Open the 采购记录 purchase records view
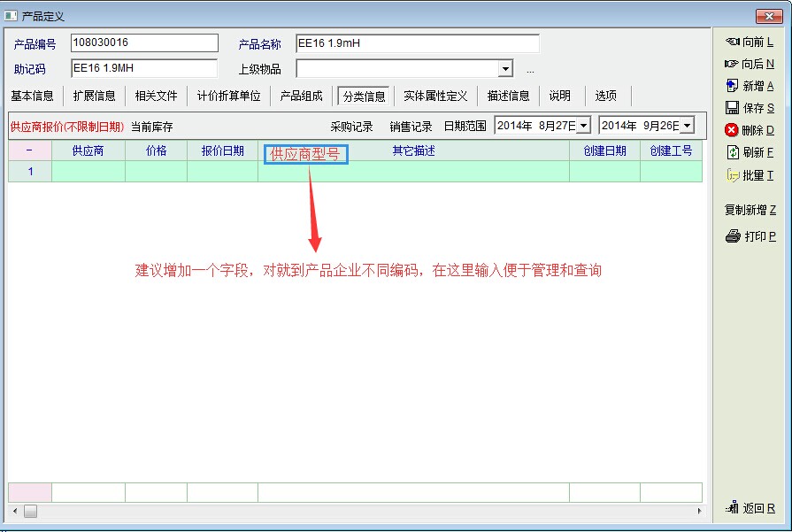This screenshot has width=792, height=532. pyautogui.click(x=352, y=127)
